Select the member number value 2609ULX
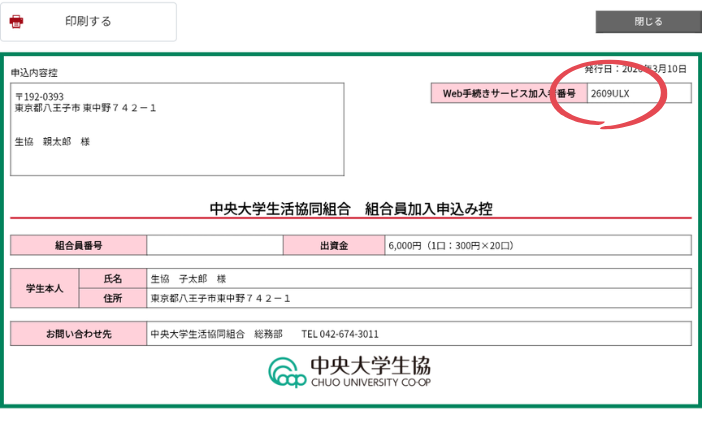The image size is (702, 421). pos(610,93)
